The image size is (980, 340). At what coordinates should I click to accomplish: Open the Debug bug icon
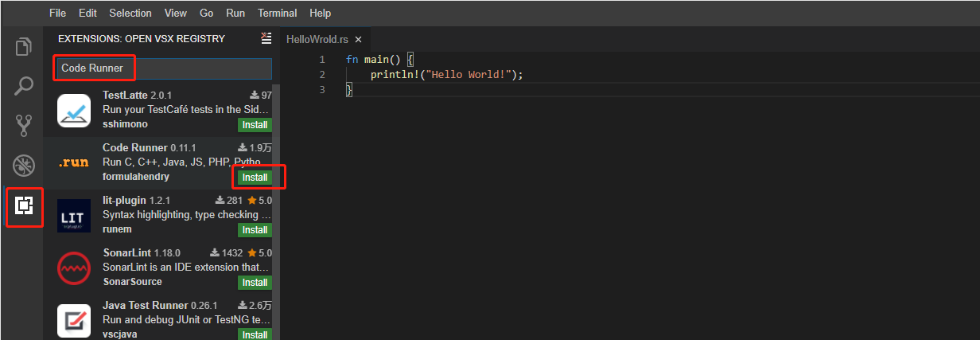pyautogui.click(x=24, y=166)
